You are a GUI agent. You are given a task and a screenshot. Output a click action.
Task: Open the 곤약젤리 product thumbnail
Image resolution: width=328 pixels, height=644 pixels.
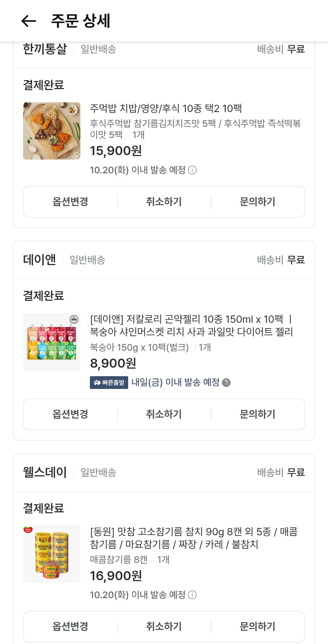pyautogui.click(x=52, y=342)
